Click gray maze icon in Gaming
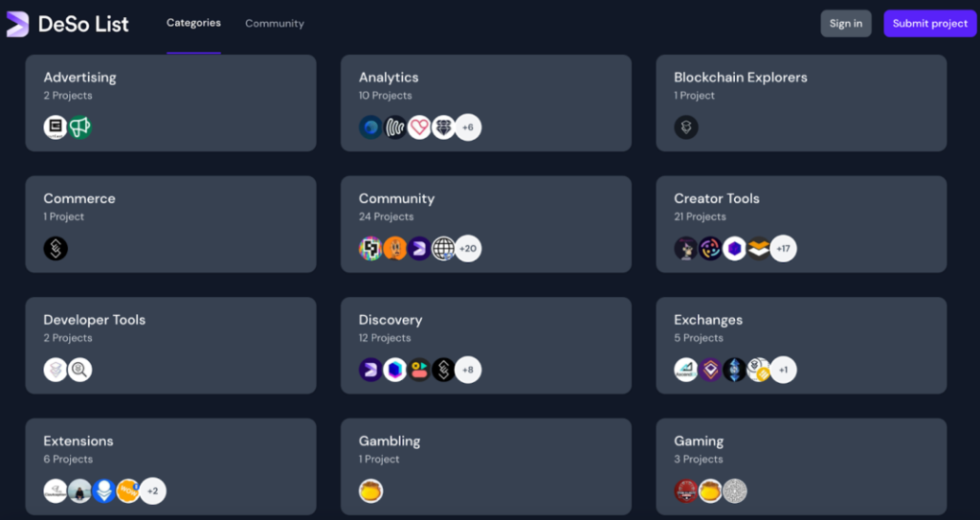Image resolution: width=980 pixels, height=520 pixels. pos(735,491)
